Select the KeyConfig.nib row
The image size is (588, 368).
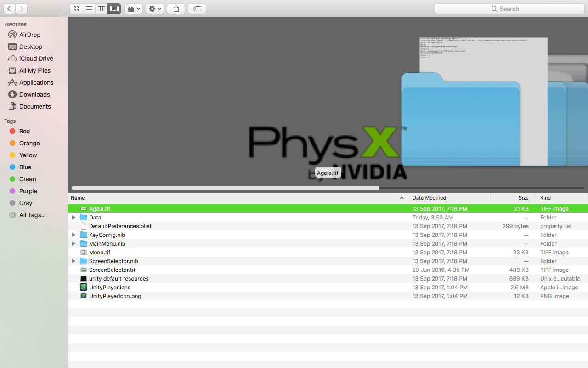click(x=328, y=235)
